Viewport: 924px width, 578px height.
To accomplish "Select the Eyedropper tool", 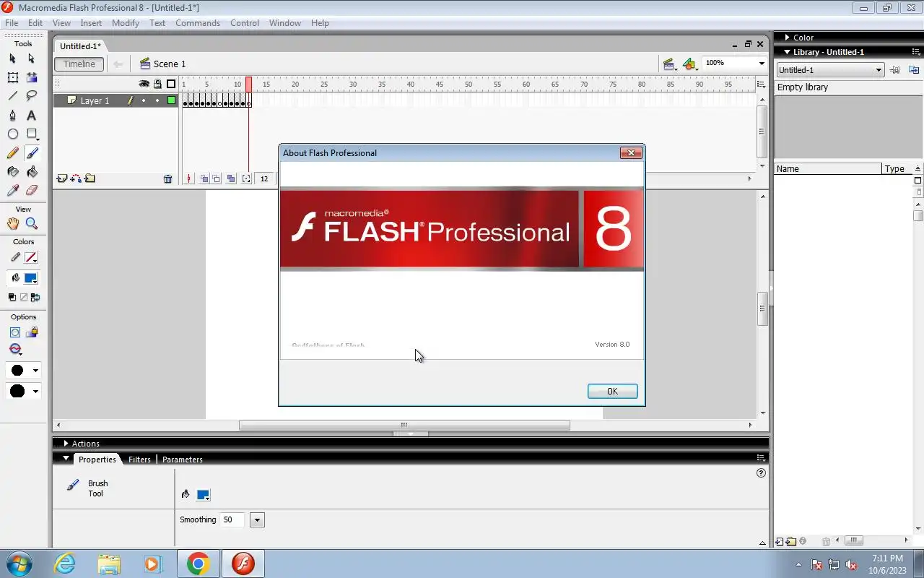I will (x=13, y=191).
